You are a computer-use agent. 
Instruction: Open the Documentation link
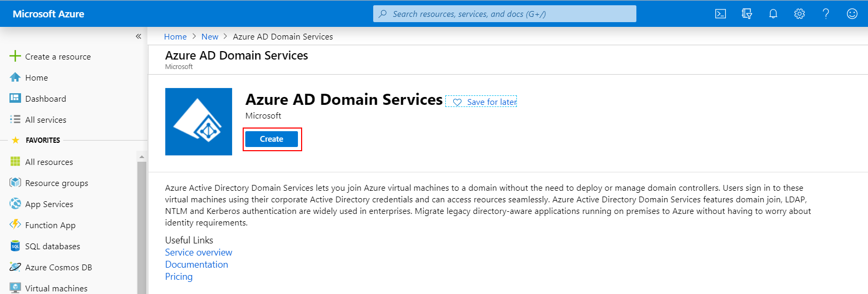[196, 264]
